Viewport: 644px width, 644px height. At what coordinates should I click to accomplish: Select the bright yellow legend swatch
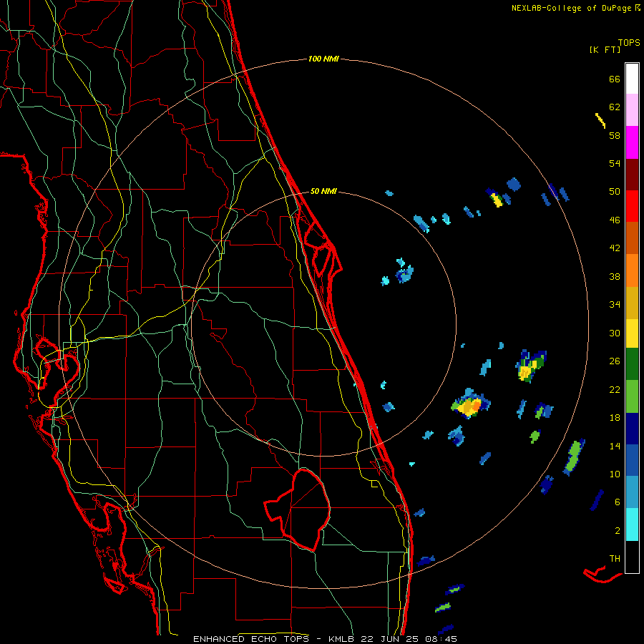[632, 333]
